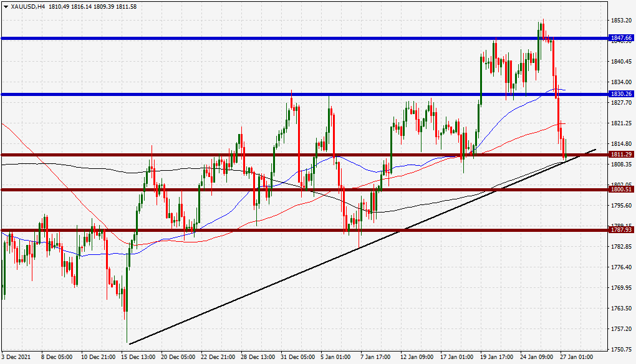Click the triangle arrow beside XAUUSD,H4

(x=6, y=6)
